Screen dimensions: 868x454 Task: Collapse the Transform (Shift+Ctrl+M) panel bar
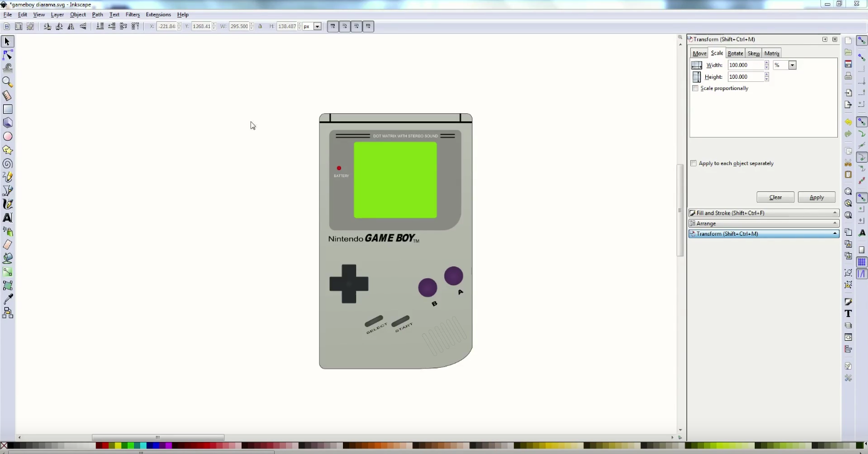tap(763, 234)
